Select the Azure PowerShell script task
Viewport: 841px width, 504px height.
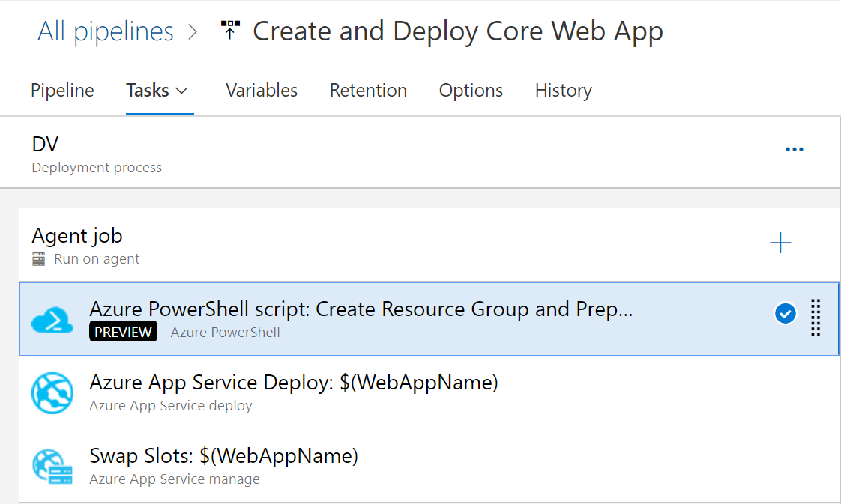pyautogui.click(x=429, y=319)
